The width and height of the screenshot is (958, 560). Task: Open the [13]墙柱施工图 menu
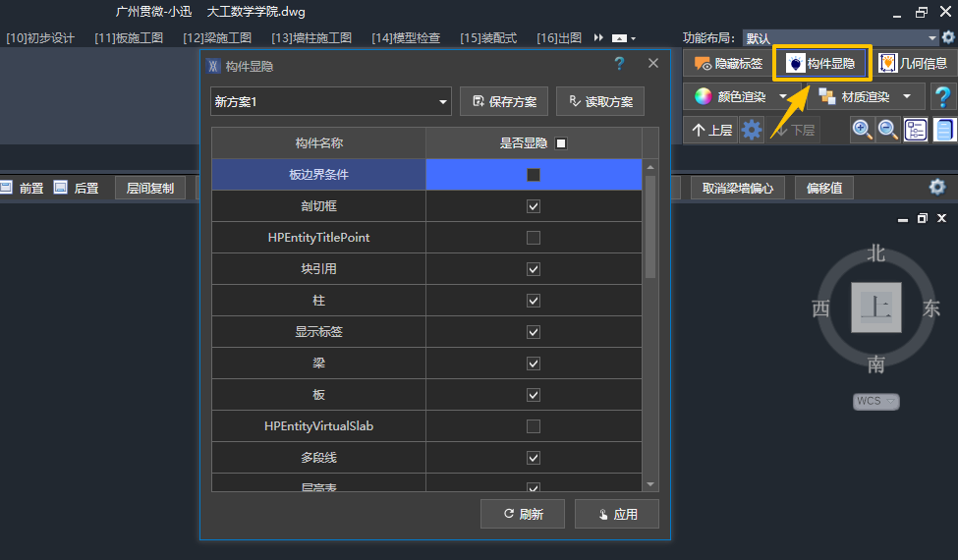pyautogui.click(x=311, y=38)
